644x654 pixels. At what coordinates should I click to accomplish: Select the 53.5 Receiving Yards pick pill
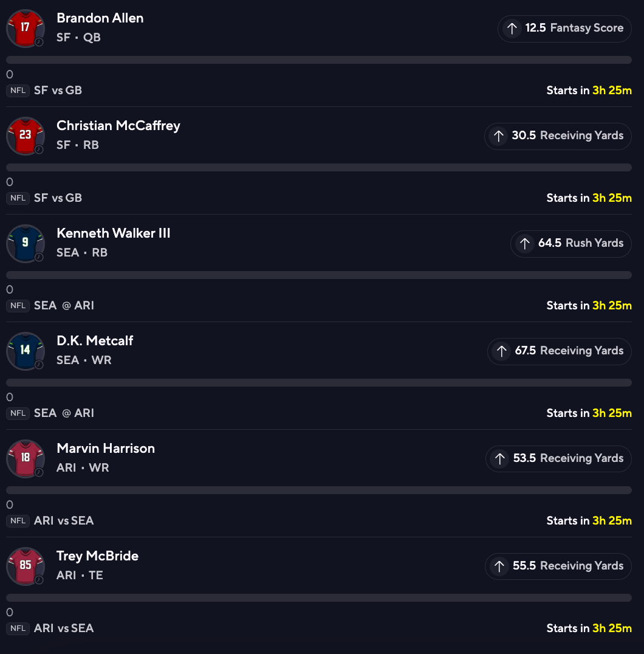[558, 459]
